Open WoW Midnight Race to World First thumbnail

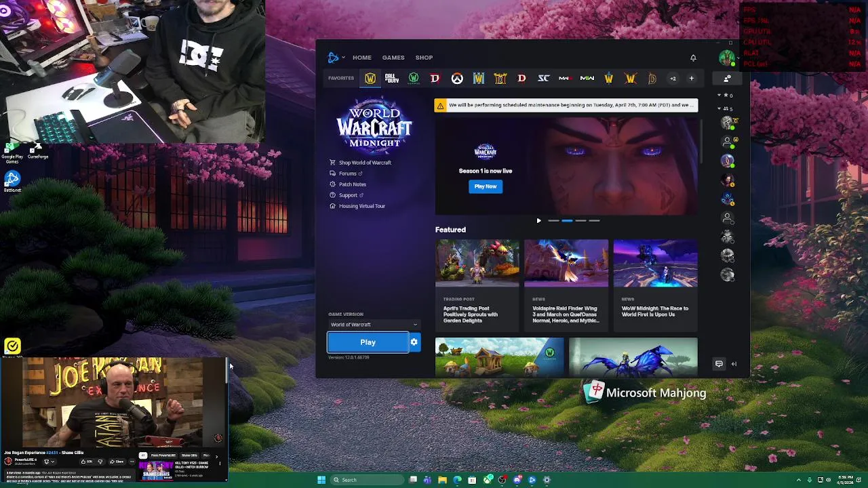coord(655,263)
